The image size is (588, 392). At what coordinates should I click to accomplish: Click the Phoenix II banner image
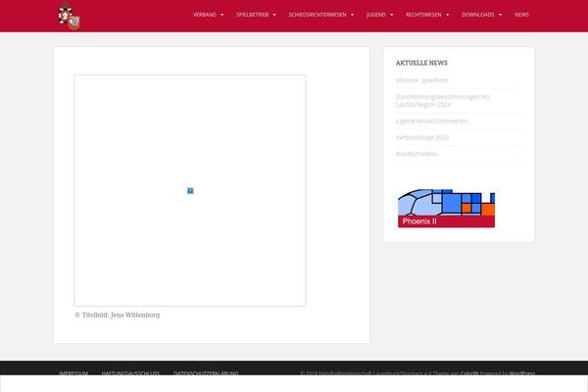pyautogui.click(x=446, y=208)
